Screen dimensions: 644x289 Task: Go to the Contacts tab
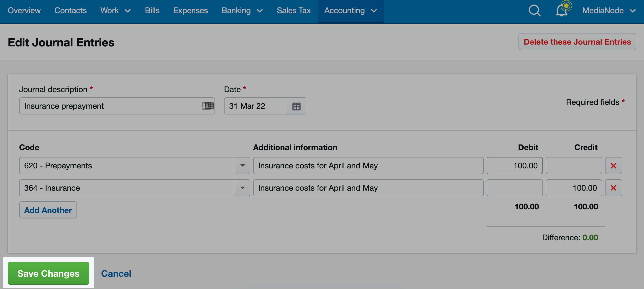point(71,10)
